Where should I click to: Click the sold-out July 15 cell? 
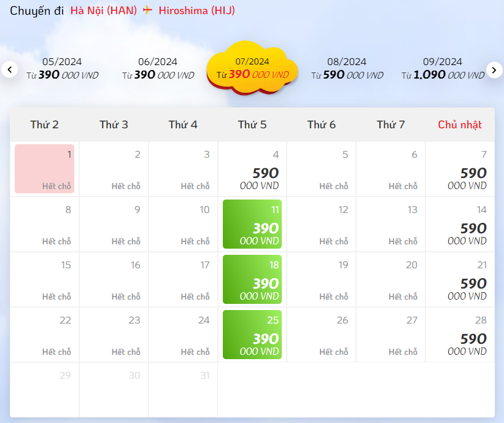(x=44, y=279)
